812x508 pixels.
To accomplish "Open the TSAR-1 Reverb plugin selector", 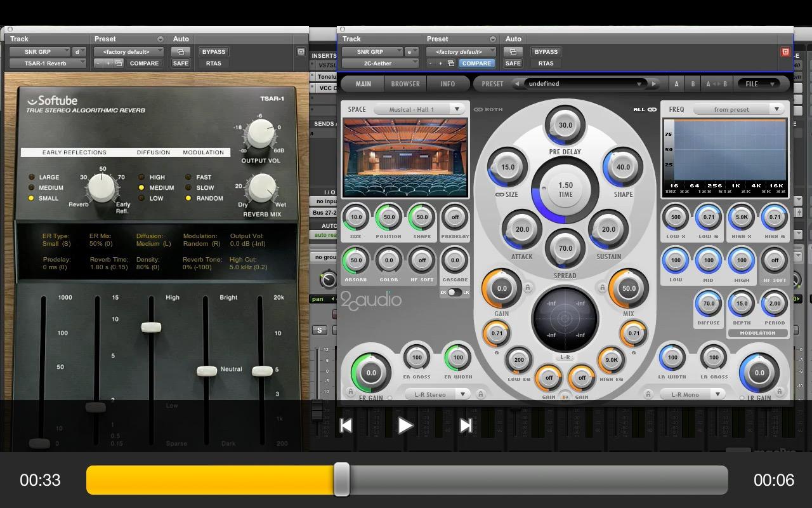I will coord(48,63).
